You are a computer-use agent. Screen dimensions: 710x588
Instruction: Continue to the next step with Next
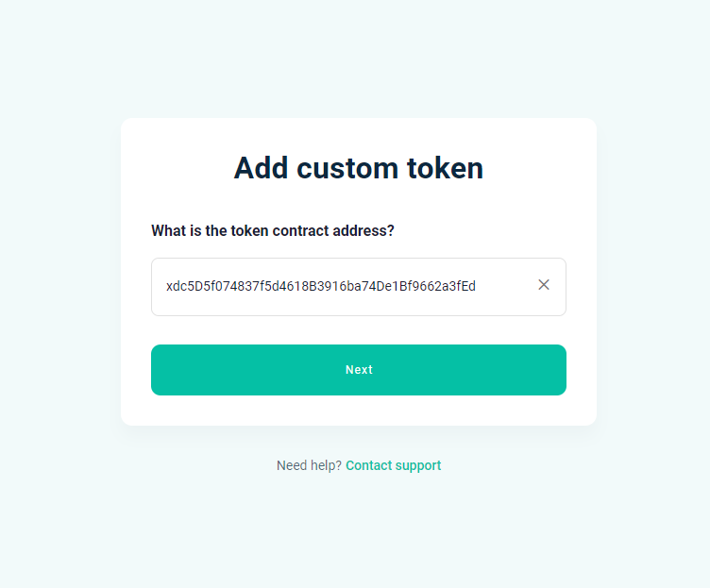coord(359,370)
